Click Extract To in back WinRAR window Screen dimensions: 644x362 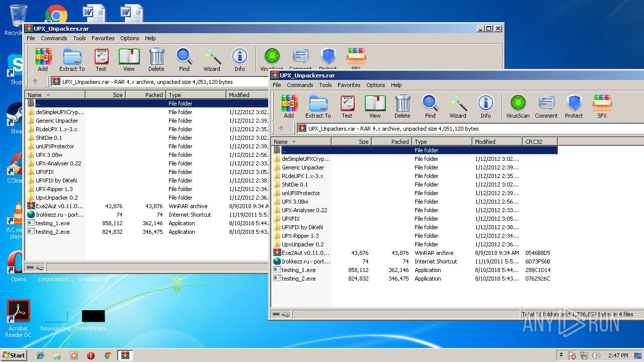pyautogui.click(x=72, y=60)
